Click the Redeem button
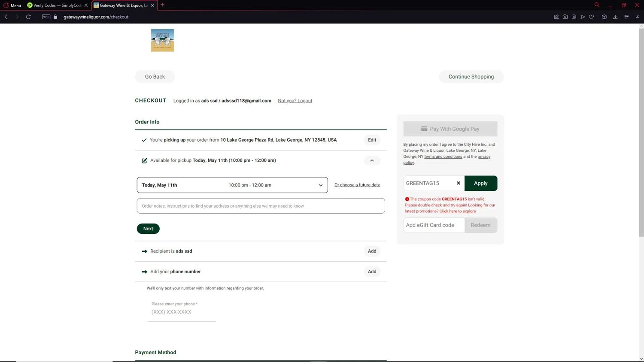The image size is (644, 362). coord(480,225)
